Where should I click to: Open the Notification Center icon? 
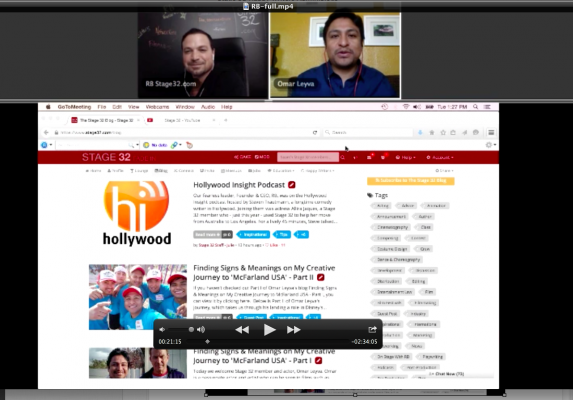pos(487,107)
